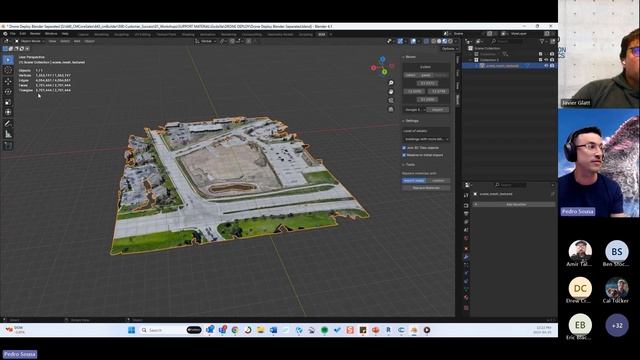Click the Move view hand icon
Screen dimensions: 640x360
pos(391,92)
